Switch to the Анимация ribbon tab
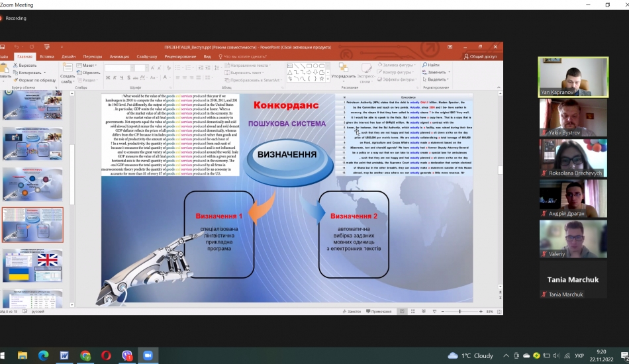The height and width of the screenshot is (364, 629). [x=119, y=57]
